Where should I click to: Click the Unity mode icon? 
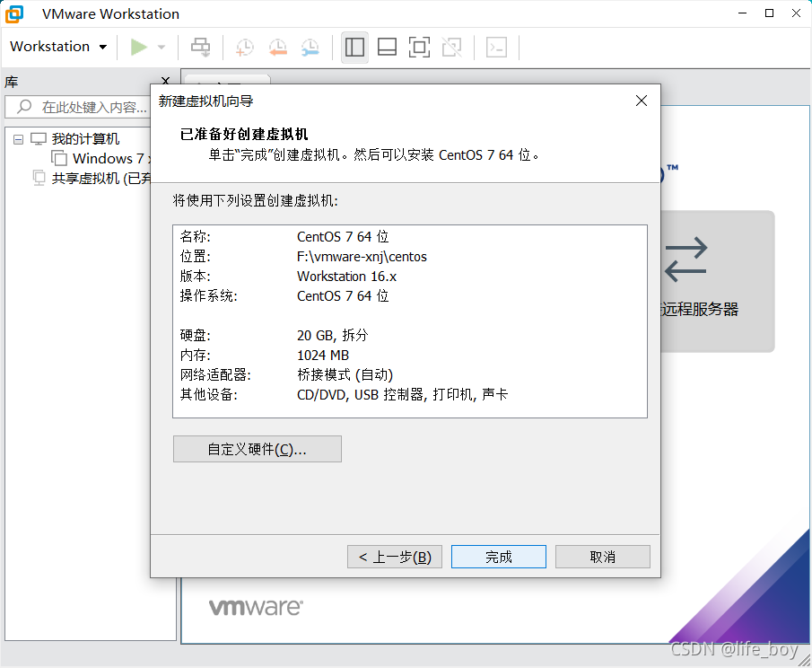(x=451, y=48)
